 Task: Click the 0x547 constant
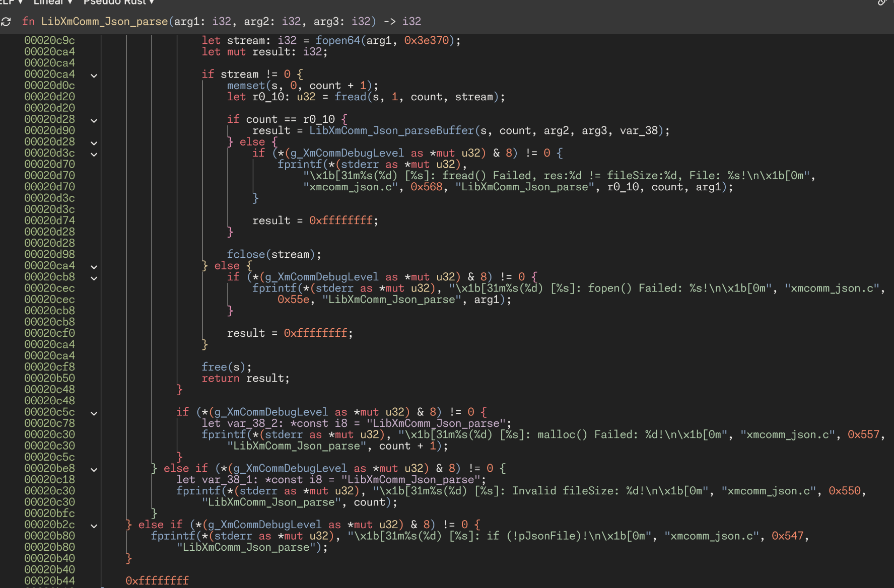point(788,536)
